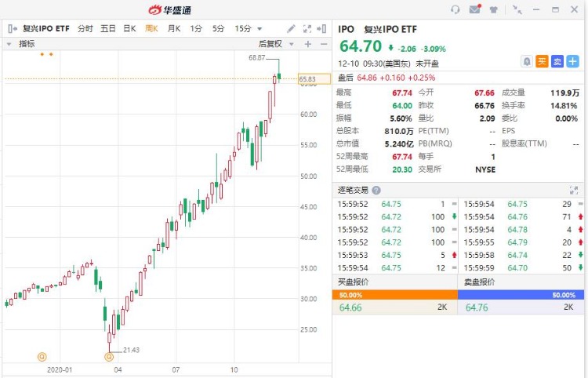This screenshot has width=588, height=378.
Task: Click the 复兴IPO ETF chart title
Action: tap(46, 28)
